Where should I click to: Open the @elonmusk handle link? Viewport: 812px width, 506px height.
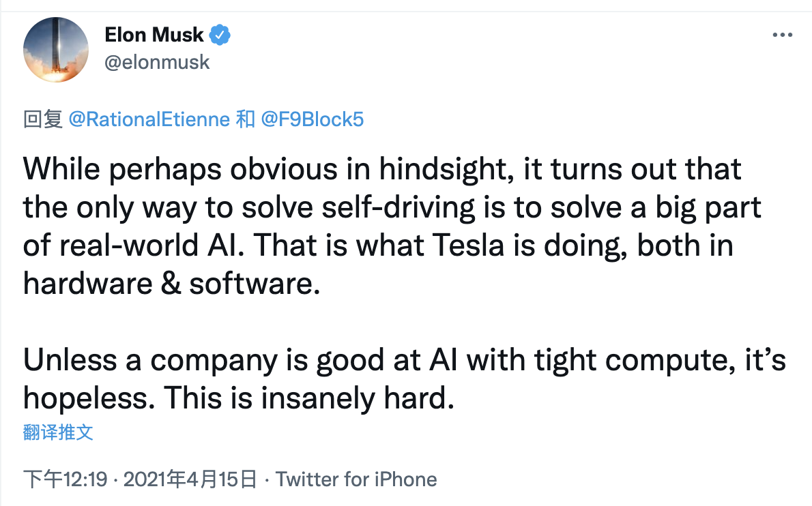(157, 63)
